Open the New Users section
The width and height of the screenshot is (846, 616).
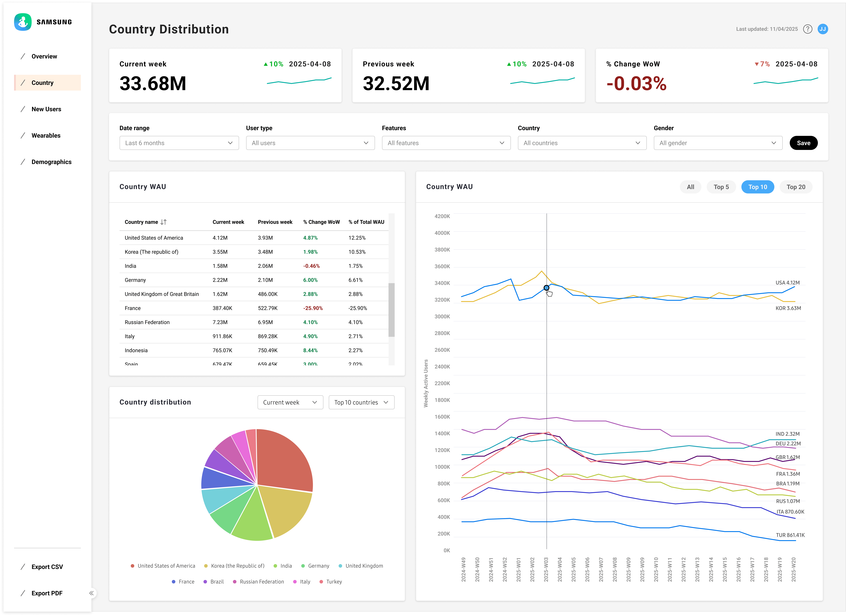(46, 109)
